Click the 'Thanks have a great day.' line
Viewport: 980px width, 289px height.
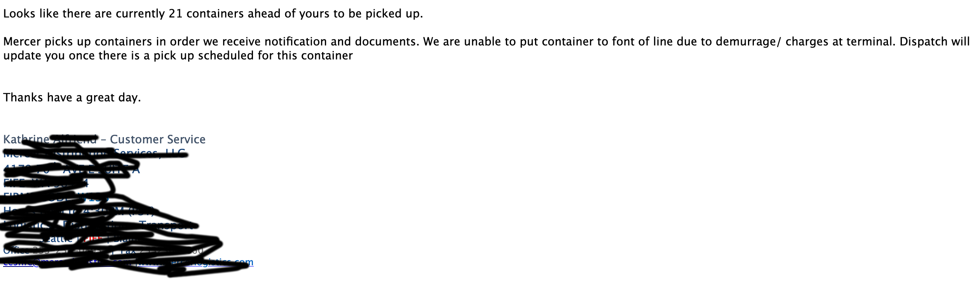(x=72, y=97)
